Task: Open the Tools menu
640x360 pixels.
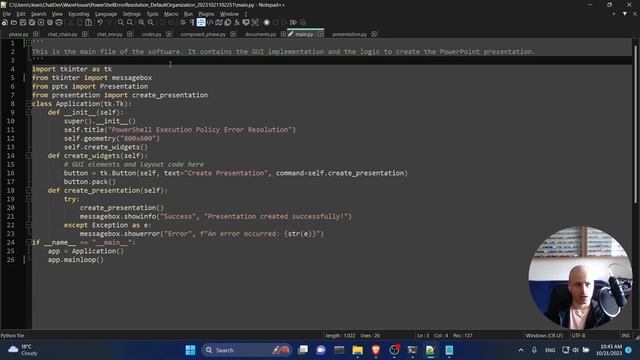Action: click(x=152, y=14)
